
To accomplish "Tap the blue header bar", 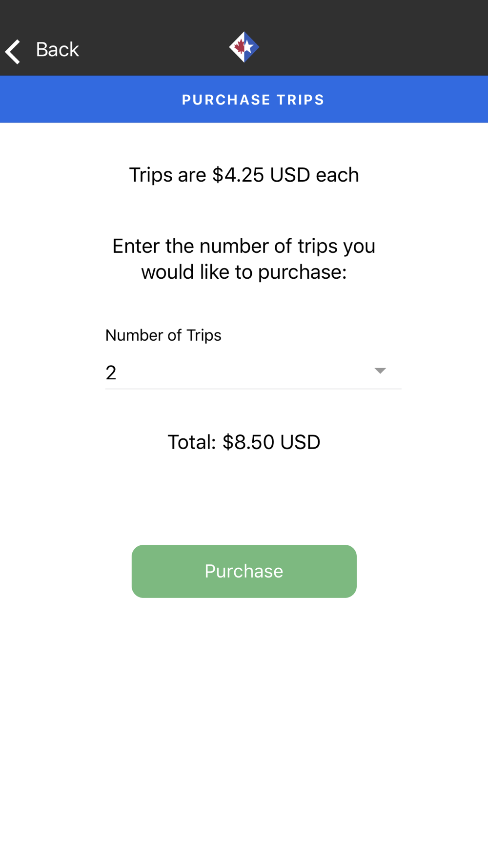I will 244,99.
